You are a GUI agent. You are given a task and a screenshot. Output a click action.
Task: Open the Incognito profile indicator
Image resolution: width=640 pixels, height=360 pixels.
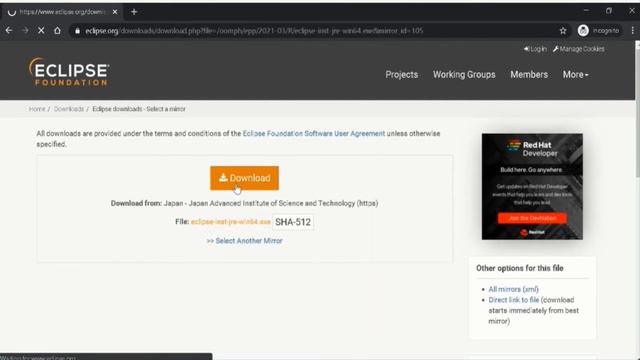(x=599, y=31)
